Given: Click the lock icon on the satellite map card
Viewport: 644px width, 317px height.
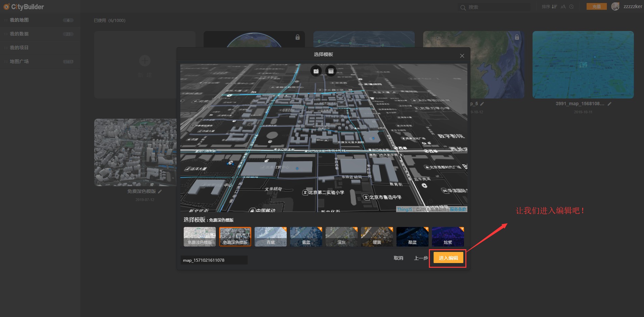Looking at the screenshot, I should pyautogui.click(x=517, y=37).
